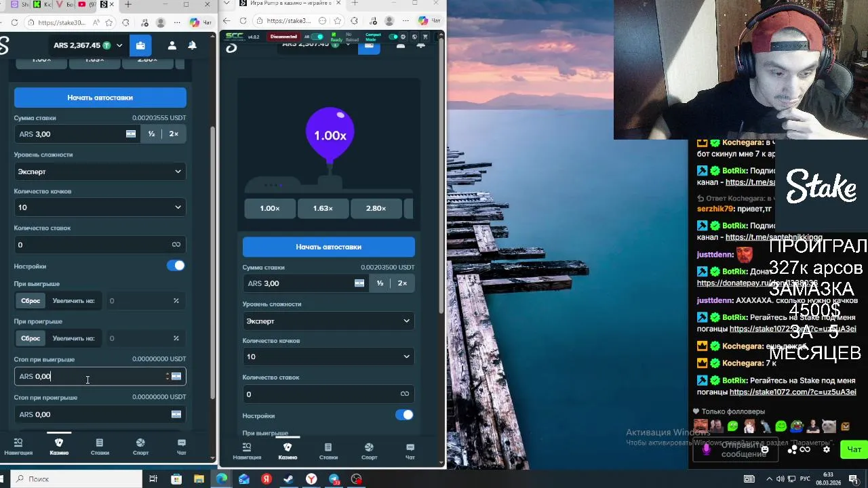Image resolution: width=868 pixels, height=488 pixels.
Task: Open the Количество качков dropdown in the left window
Action: coord(100,207)
